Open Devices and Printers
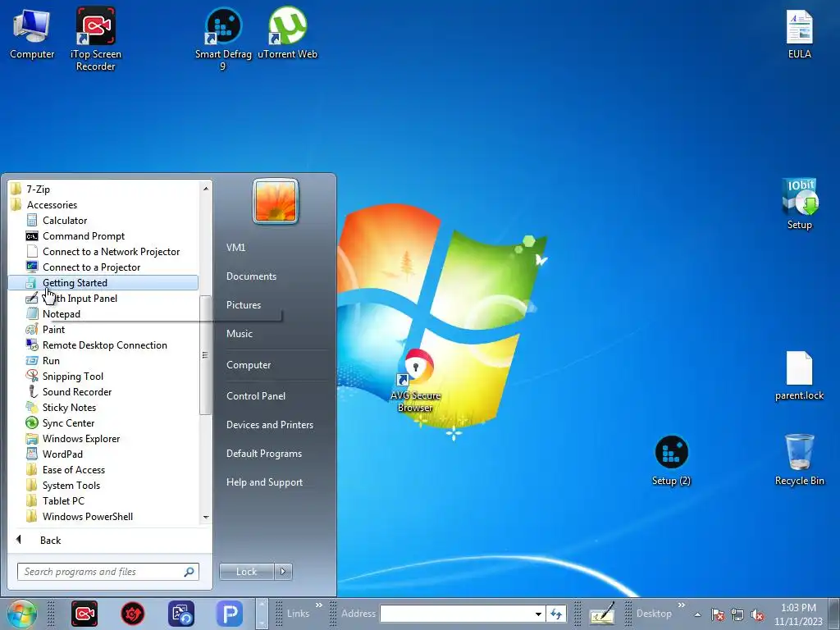Viewport: 840px width, 630px height. pos(270,425)
